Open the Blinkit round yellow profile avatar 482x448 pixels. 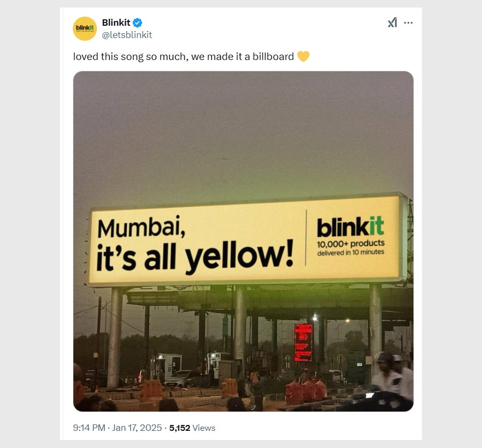coord(85,28)
